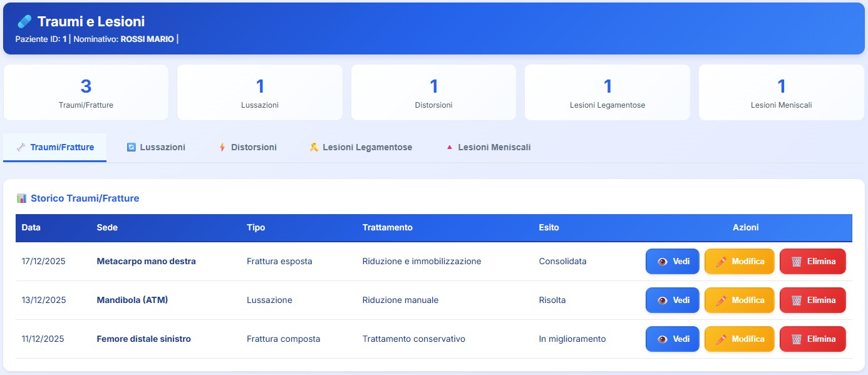Click the triangle icon on Lesioni Meniscali tab

coord(449,148)
